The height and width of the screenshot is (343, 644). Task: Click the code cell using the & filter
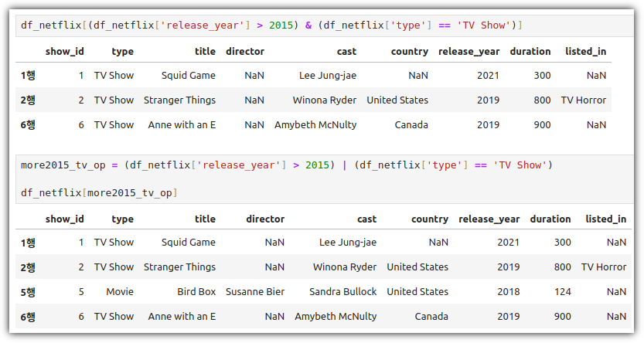pyautogui.click(x=325, y=25)
